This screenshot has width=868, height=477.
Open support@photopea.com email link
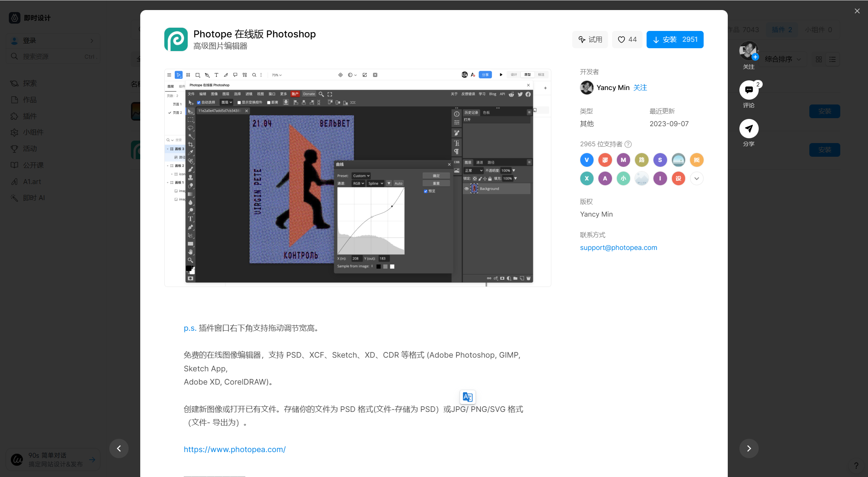tap(618, 247)
